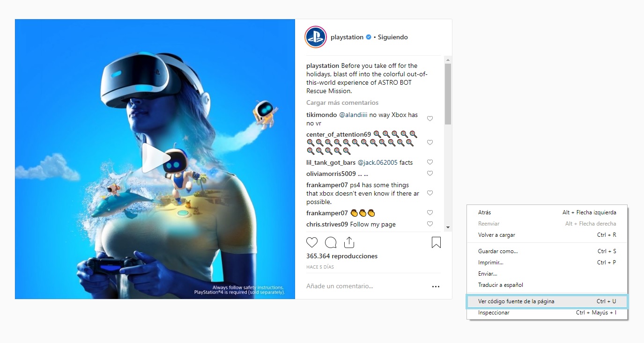This screenshot has height=343, width=644.
Task: Share the post via share icon
Action: coord(349,242)
